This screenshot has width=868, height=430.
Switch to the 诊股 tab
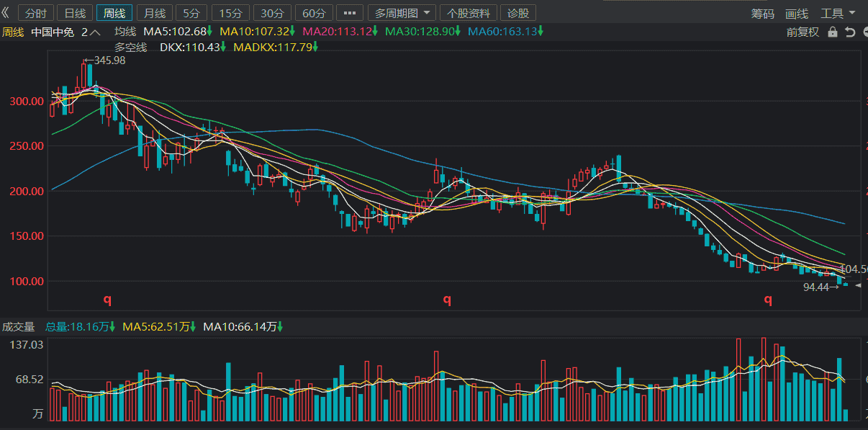coord(517,13)
